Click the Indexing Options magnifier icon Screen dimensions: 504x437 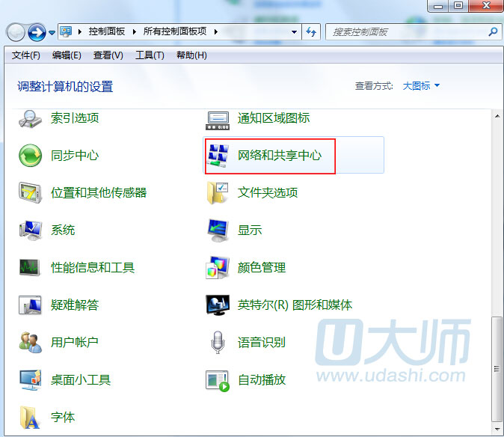pyautogui.click(x=31, y=117)
